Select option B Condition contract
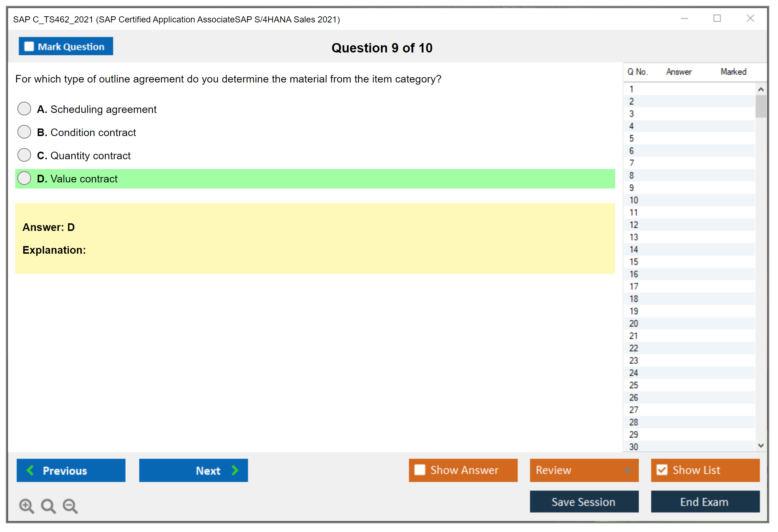The height and width of the screenshot is (532, 778). [24, 132]
